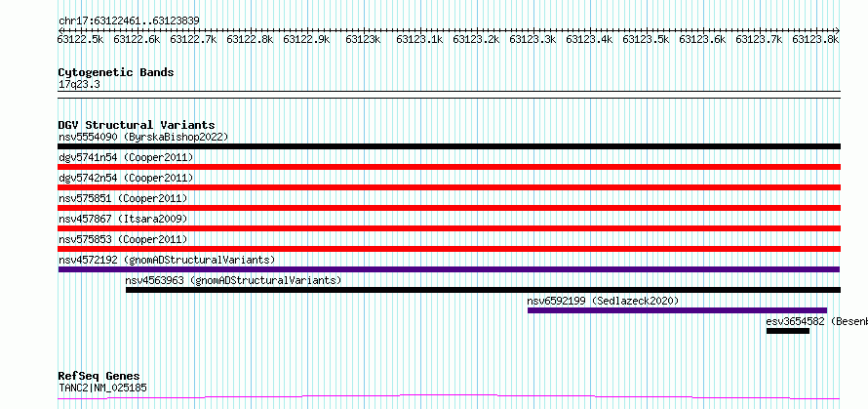The image size is (868, 409).
Task: Select the short black bar under esv3654582
Action: pos(788,331)
